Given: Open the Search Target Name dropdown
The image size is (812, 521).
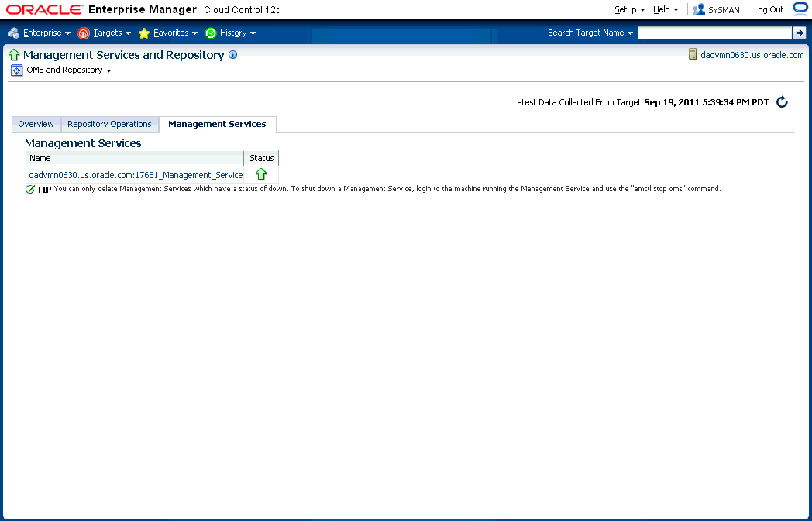Looking at the screenshot, I should tap(590, 33).
